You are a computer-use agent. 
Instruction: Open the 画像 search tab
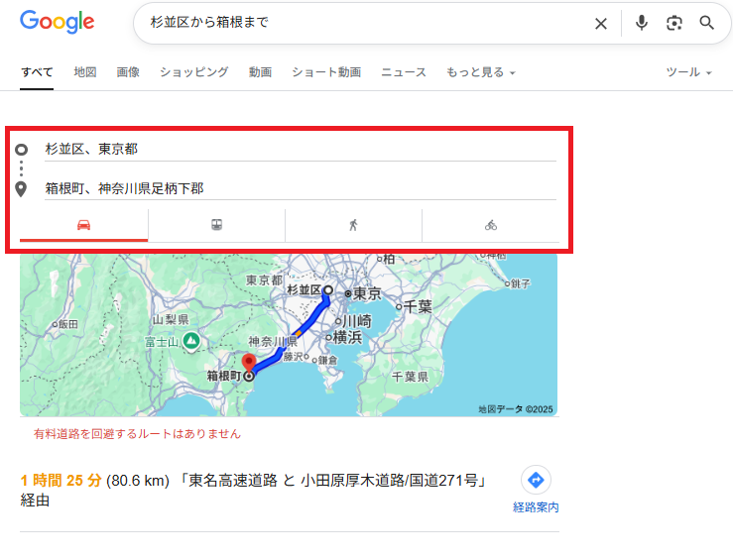[x=128, y=72]
